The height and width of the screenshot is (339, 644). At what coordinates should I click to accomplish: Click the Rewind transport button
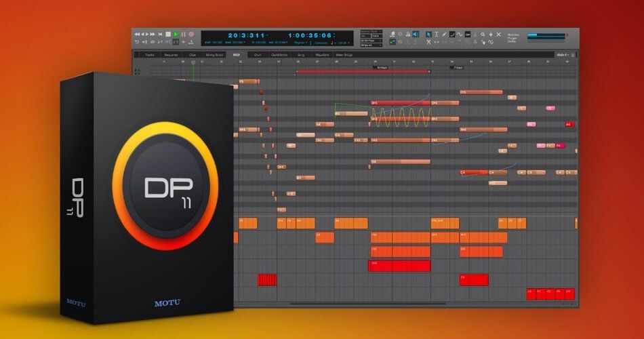pos(137,35)
